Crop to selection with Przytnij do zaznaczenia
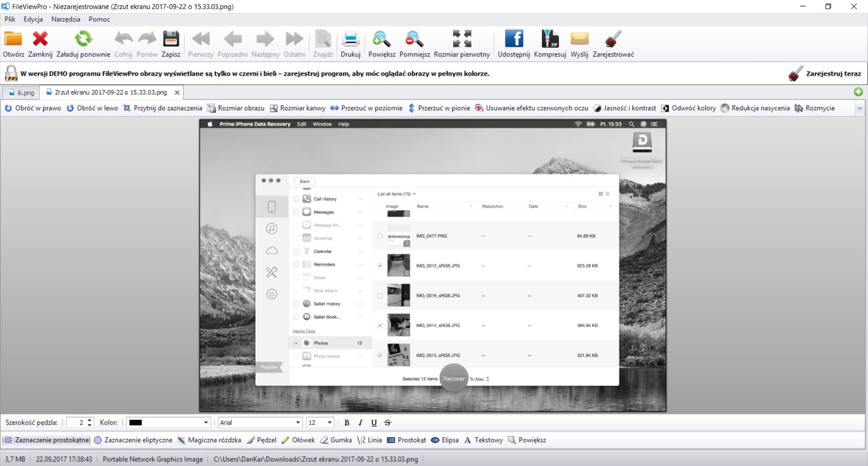 click(x=162, y=108)
